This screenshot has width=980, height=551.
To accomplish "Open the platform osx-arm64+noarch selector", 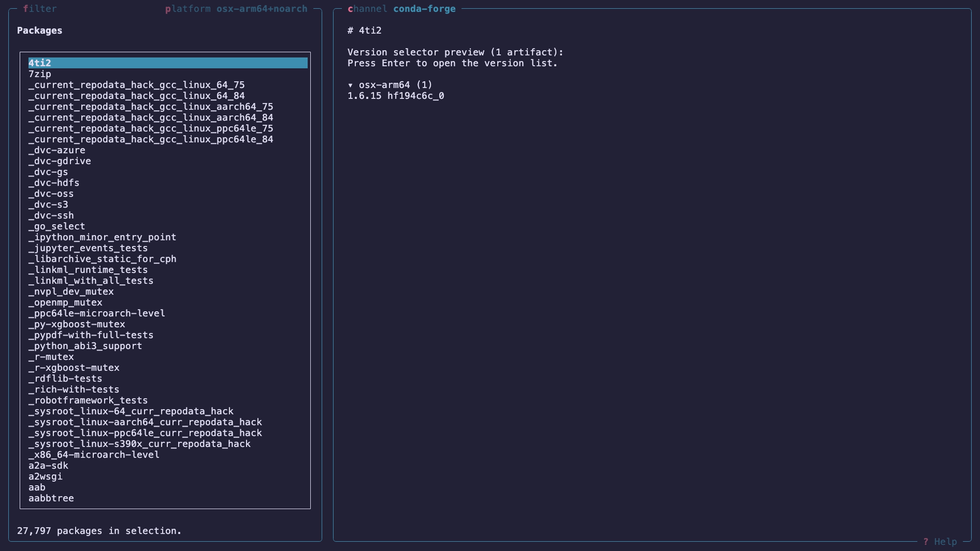I will coord(236,8).
